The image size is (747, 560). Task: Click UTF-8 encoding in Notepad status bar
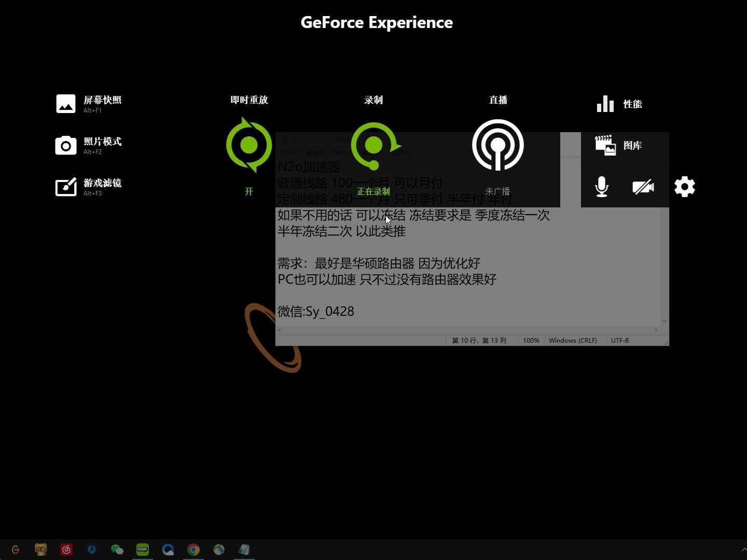(x=620, y=341)
